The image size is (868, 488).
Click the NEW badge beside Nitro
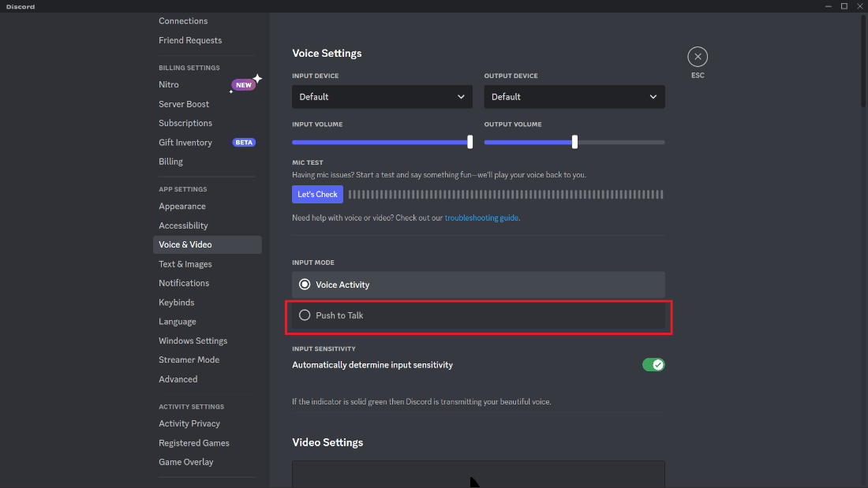(x=244, y=84)
